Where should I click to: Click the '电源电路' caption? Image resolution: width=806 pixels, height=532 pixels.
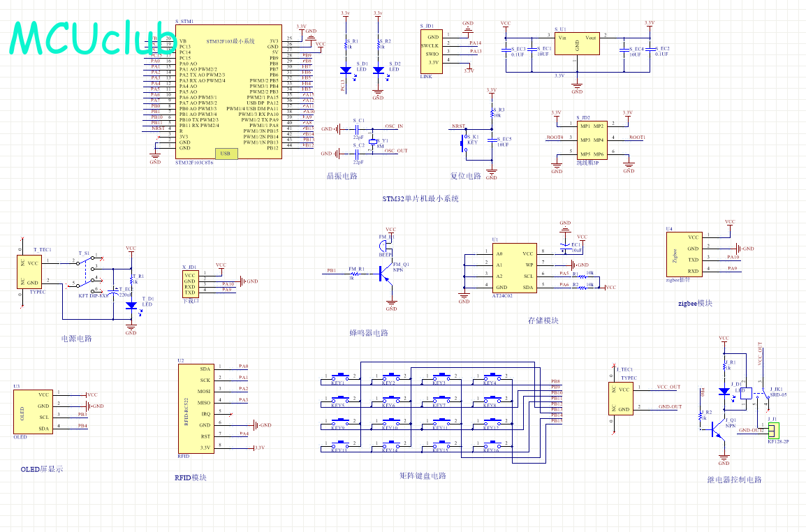(x=77, y=338)
